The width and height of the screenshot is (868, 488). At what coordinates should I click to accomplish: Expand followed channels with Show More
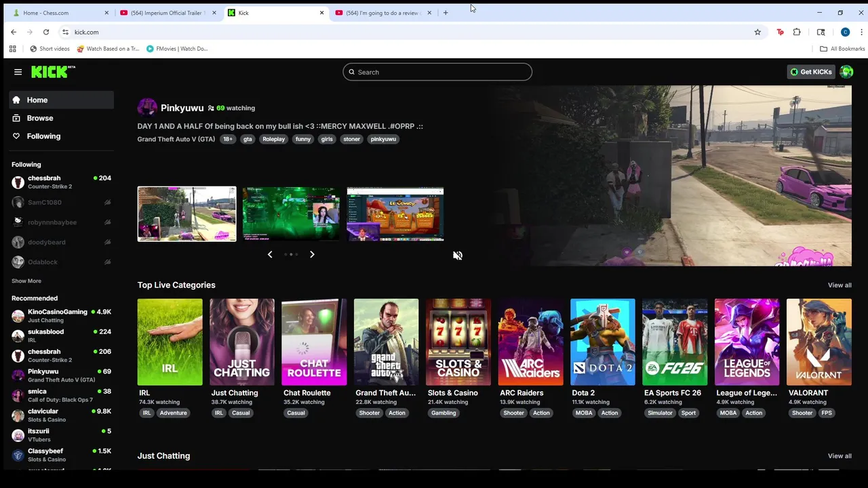click(26, 281)
